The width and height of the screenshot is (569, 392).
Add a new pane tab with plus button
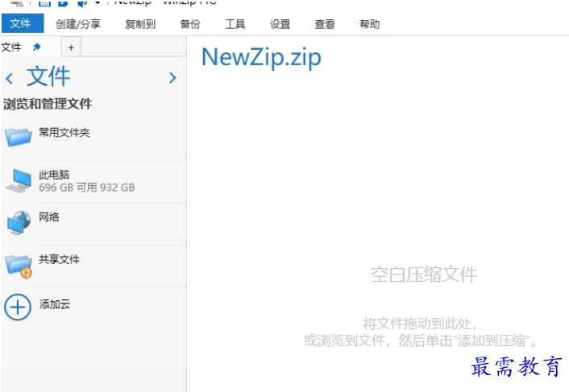[71, 47]
